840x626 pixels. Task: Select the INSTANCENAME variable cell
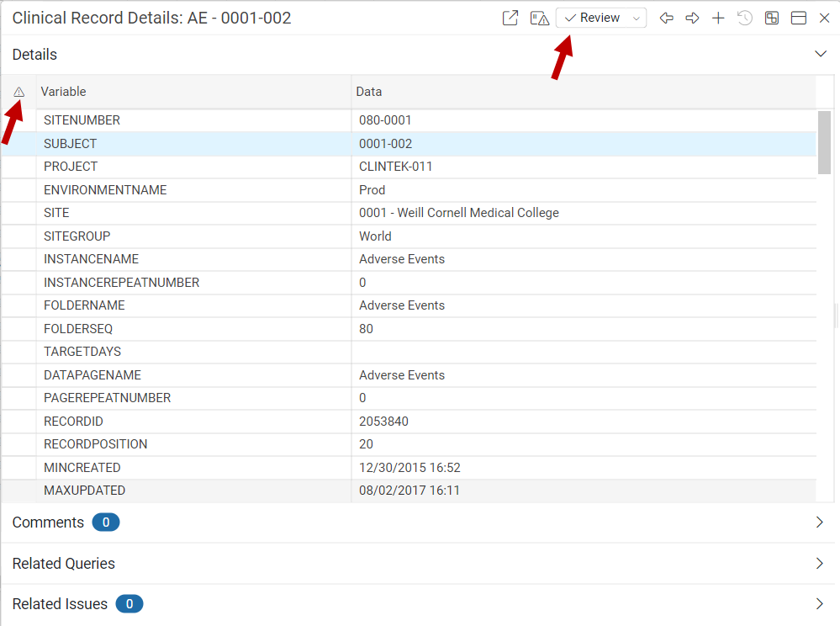coord(194,259)
